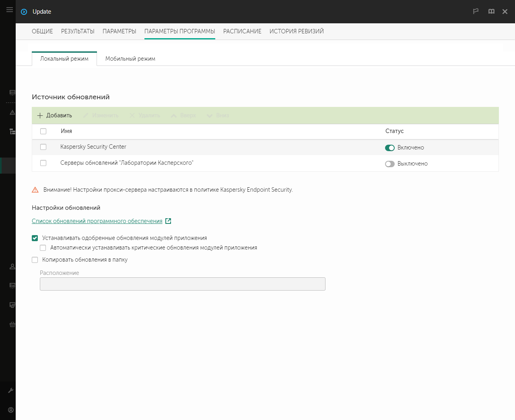This screenshot has width=515, height=420.
Task: Open the hamburger main menu
Action: point(10,10)
